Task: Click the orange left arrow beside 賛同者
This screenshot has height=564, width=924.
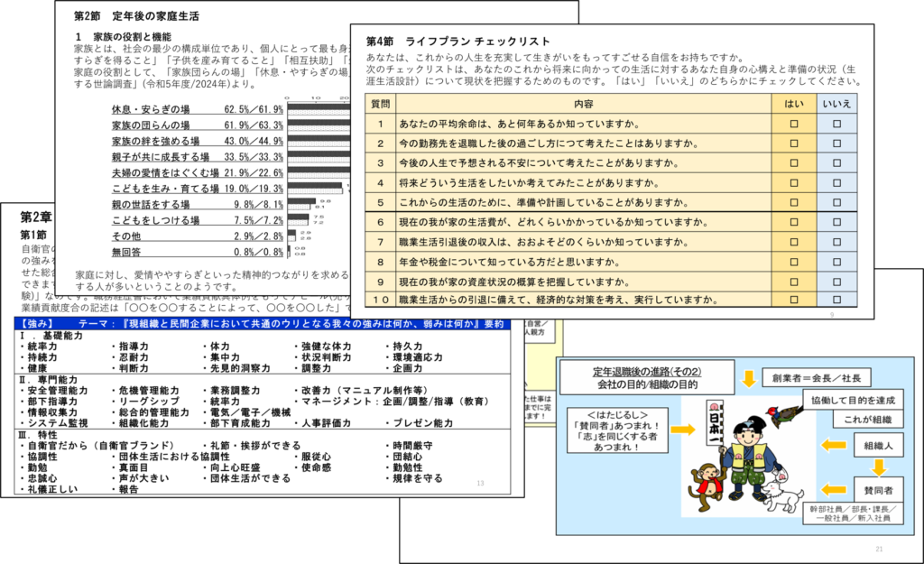Action: pyautogui.click(x=833, y=490)
